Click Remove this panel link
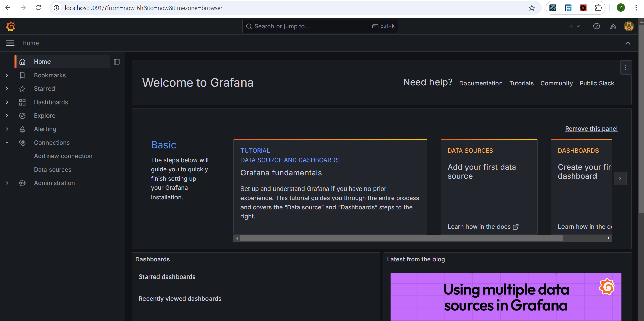 click(591, 129)
